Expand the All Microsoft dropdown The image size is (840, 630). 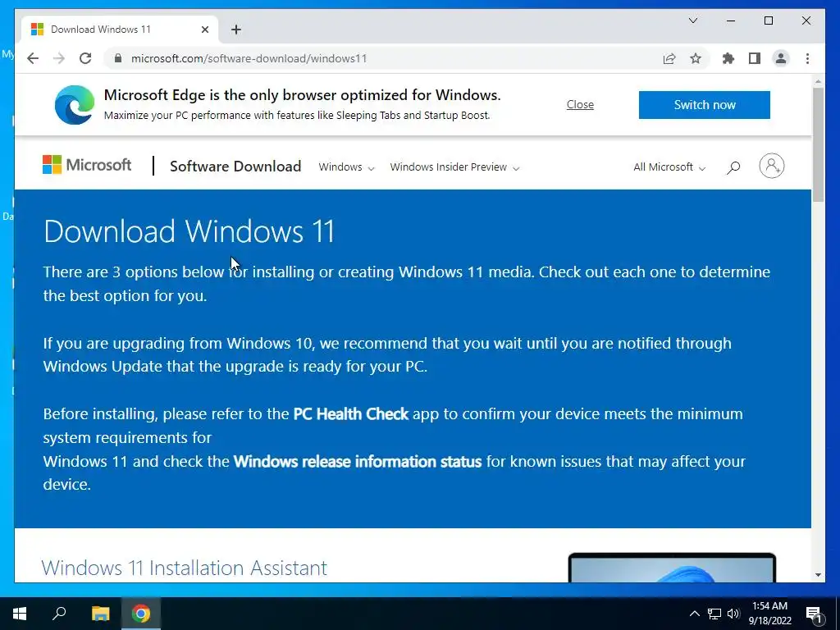point(669,167)
